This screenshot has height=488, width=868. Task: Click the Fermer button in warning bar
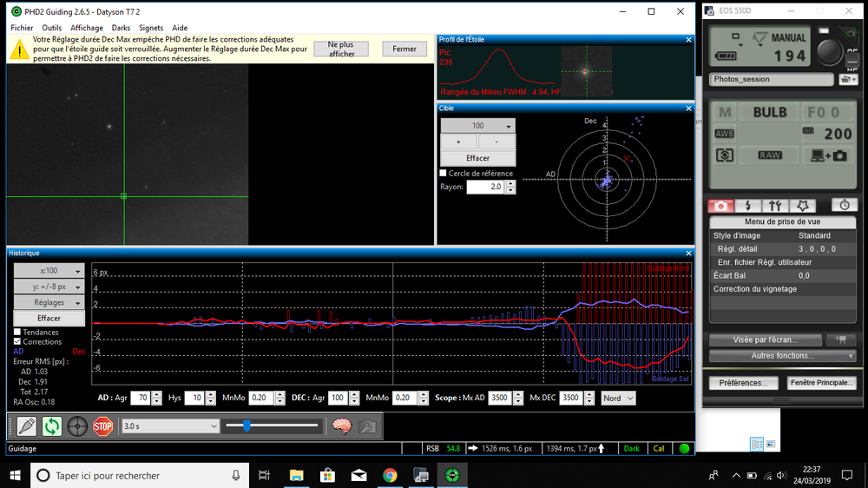(x=404, y=49)
